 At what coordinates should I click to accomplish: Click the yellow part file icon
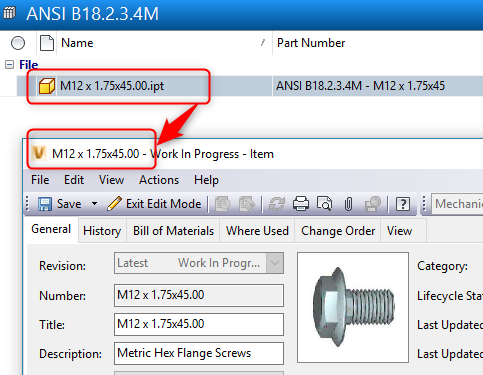pyautogui.click(x=47, y=86)
